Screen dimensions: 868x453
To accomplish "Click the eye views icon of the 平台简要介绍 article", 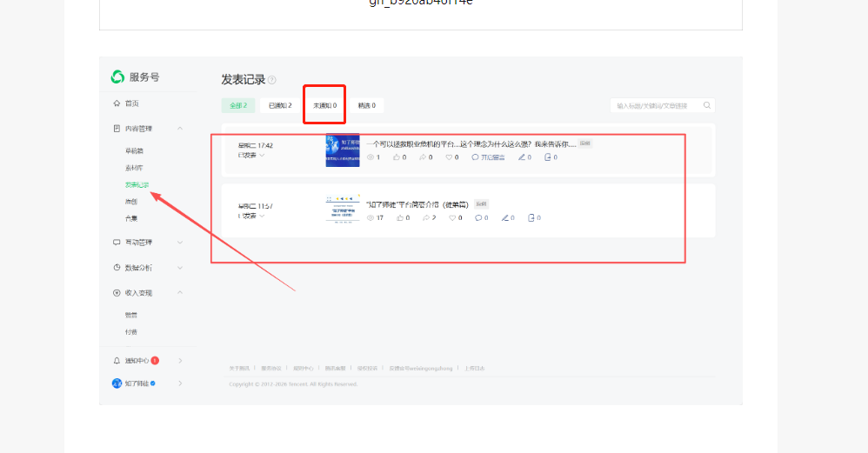I will (371, 218).
